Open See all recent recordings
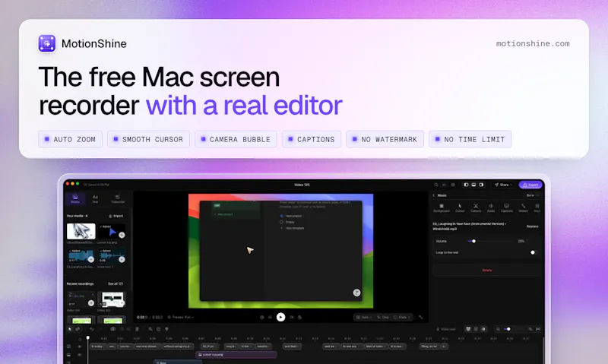The width and height of the screenshot is (608, 364). (x=116, y=283)
